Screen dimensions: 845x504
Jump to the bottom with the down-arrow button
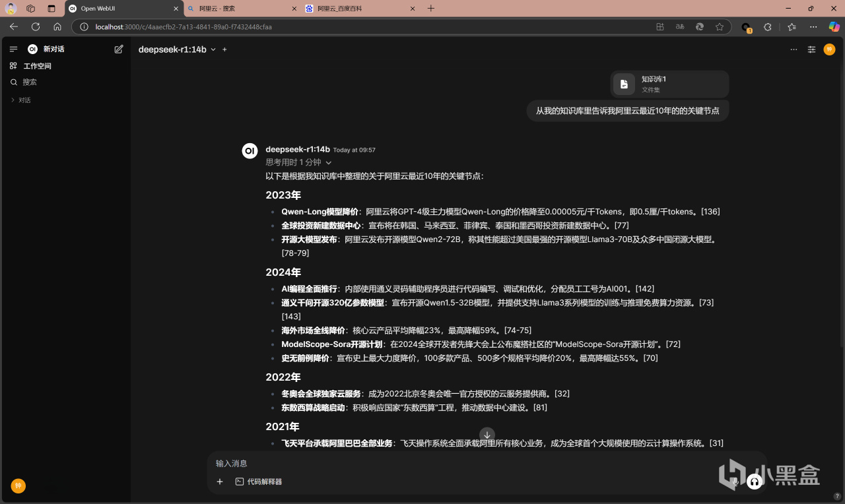tap(487, 435)
